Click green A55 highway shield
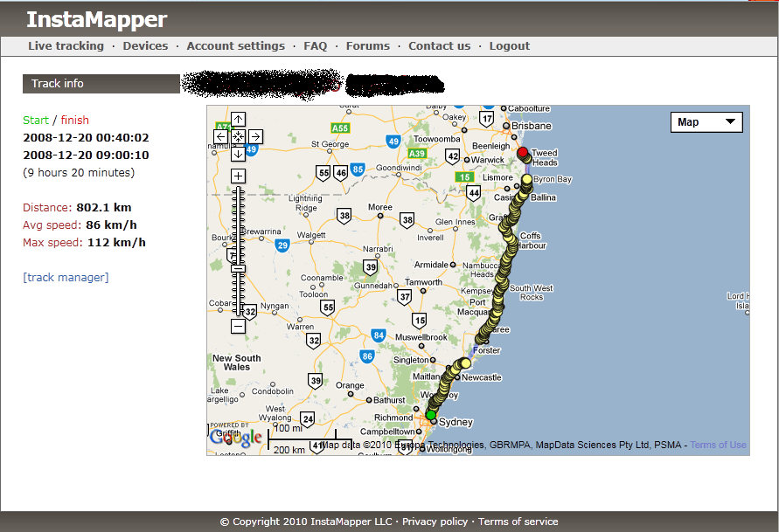 click(x=340, y=128)
